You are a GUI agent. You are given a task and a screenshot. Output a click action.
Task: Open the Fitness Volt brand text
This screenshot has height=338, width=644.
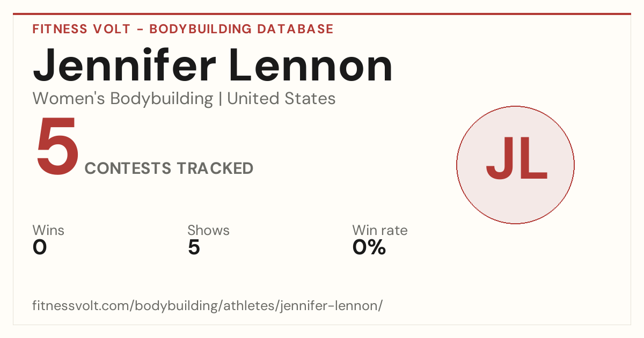80,29
